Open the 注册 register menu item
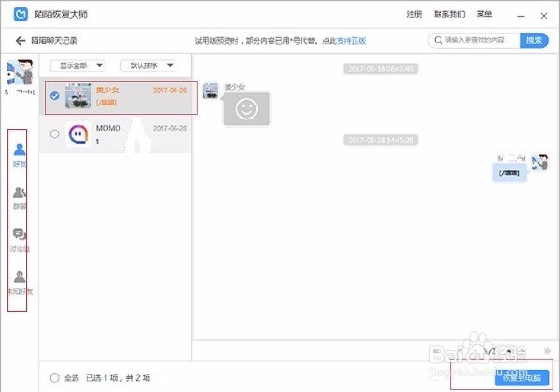This screenshot has height=392, width=560. tap(413, 14)
